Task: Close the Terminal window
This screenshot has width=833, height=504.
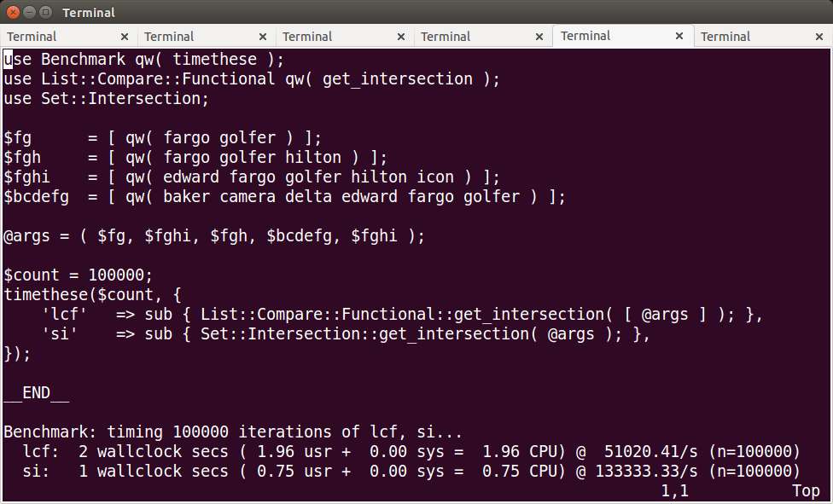Action: coord(12,13)
